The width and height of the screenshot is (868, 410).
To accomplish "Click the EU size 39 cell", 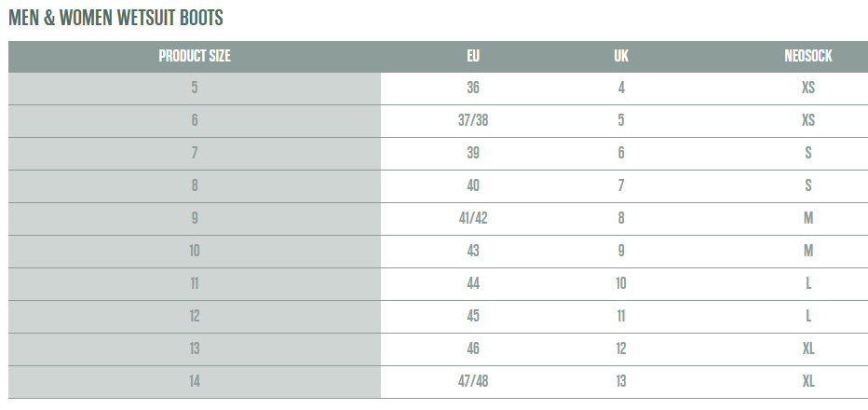I will tap(473, 154).
